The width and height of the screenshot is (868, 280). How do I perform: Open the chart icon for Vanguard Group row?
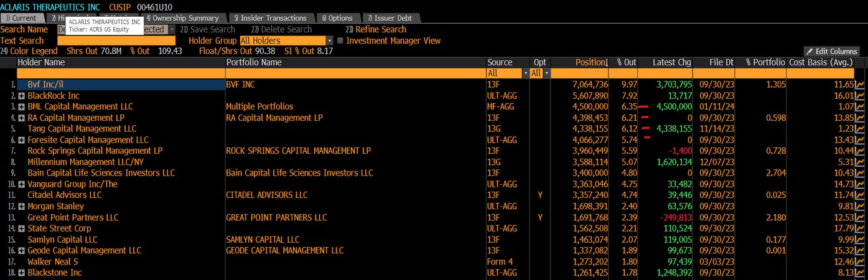click(x=861, y=184)
